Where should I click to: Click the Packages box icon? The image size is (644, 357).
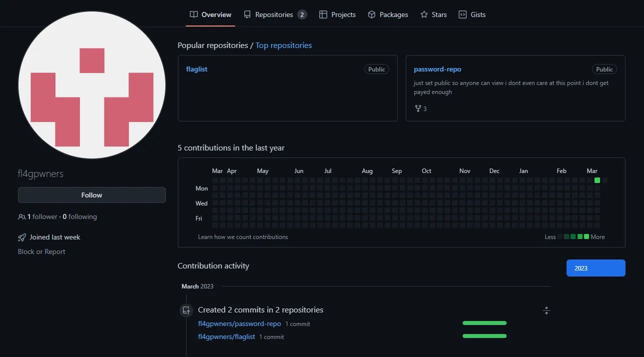coord(372,14)
